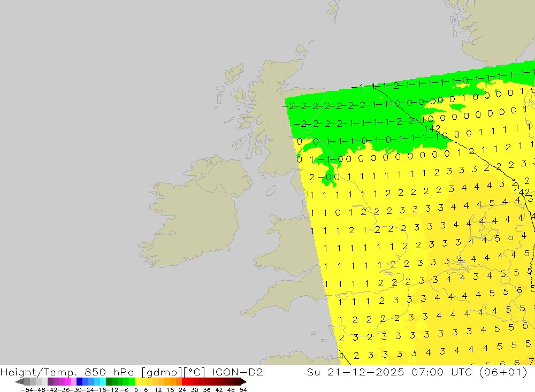Click the "-18" legend label
Image resolution: width=535 pixels, height=392 pixels.
[101, 390]
